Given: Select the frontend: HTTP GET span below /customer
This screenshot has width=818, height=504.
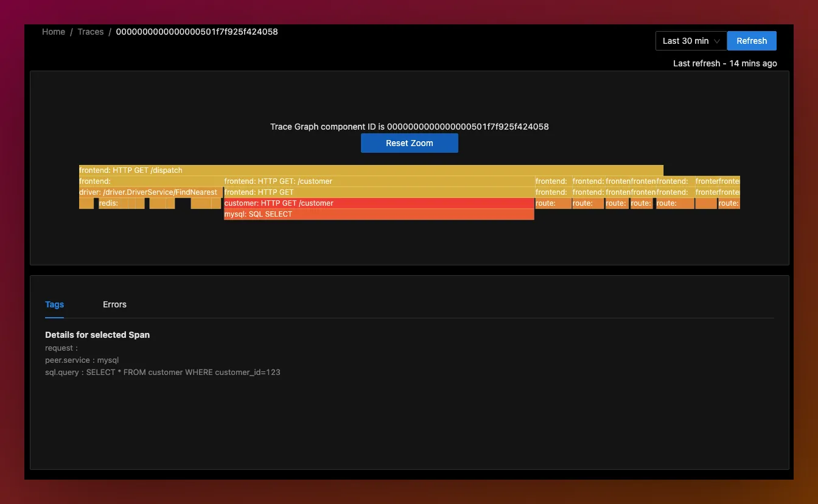Looking at the screenshot, I should tap(379, 192).
